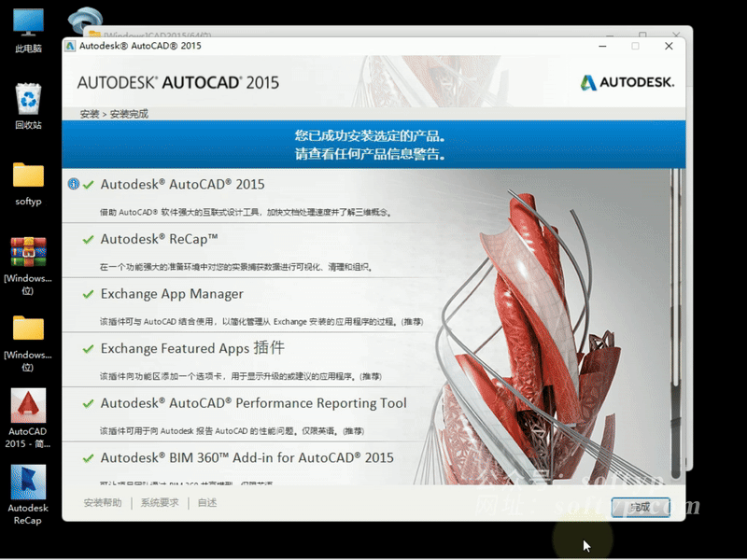747x560 pixels.
Task: Select the AutoCAD 2015 desktop shortcut
Action: coord(28,417)
